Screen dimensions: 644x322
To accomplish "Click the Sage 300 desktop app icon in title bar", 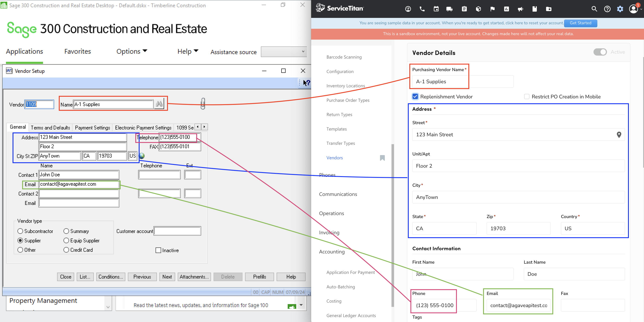I will point(4,5).
